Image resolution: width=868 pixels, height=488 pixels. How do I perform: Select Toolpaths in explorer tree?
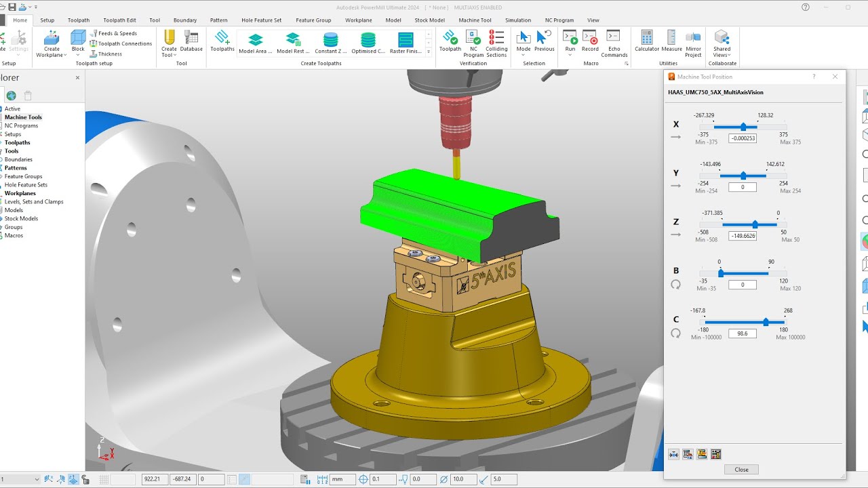(x=18, y=142)
